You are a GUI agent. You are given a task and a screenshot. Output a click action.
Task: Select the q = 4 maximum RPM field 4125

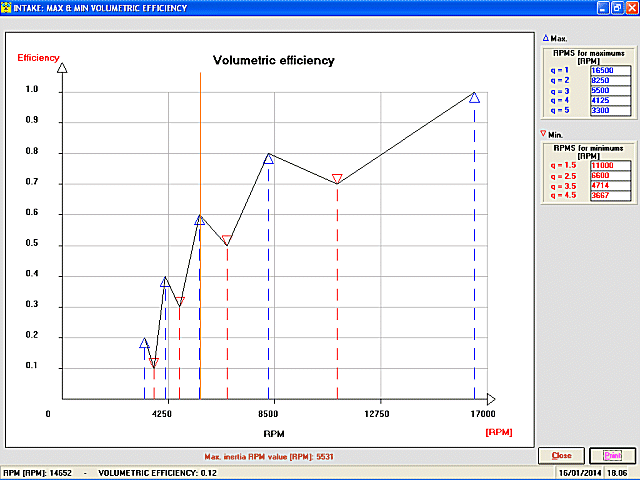pyautogui.click(x=610, y=100)
